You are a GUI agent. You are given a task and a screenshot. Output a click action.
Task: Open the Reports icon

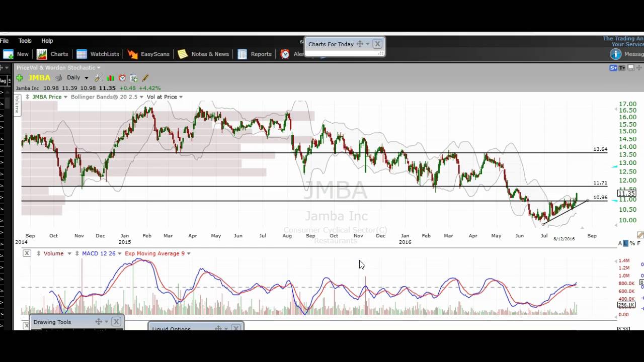tap(242, 54)
